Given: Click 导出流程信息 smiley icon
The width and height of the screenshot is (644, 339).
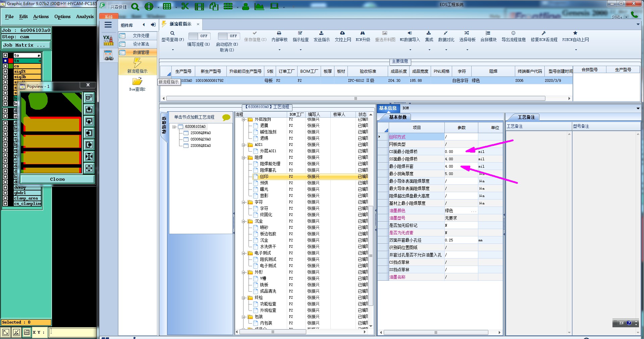Looking at the screenshot, I should point(513,33).
